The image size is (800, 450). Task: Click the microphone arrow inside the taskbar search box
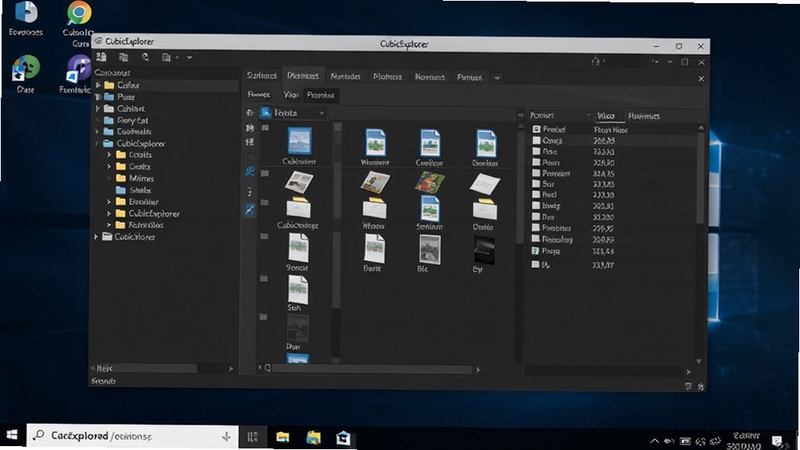(226, 436)
